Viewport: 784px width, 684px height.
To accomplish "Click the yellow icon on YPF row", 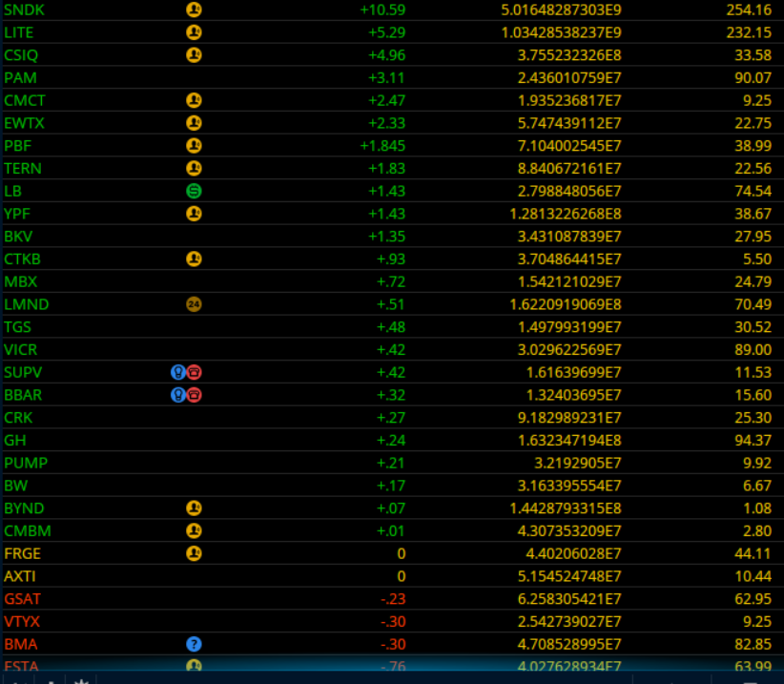I will [x=194, y=214].
